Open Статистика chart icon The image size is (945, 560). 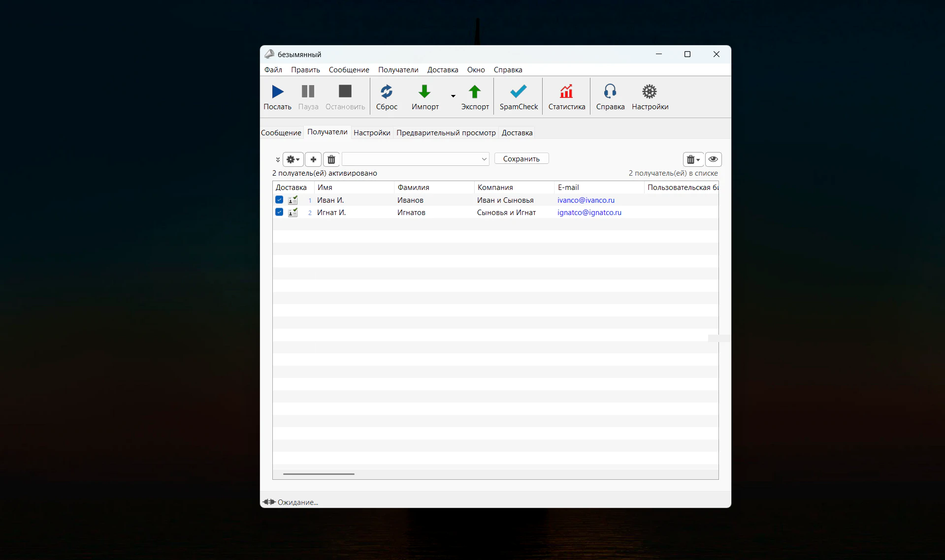[x=566, y=92]
